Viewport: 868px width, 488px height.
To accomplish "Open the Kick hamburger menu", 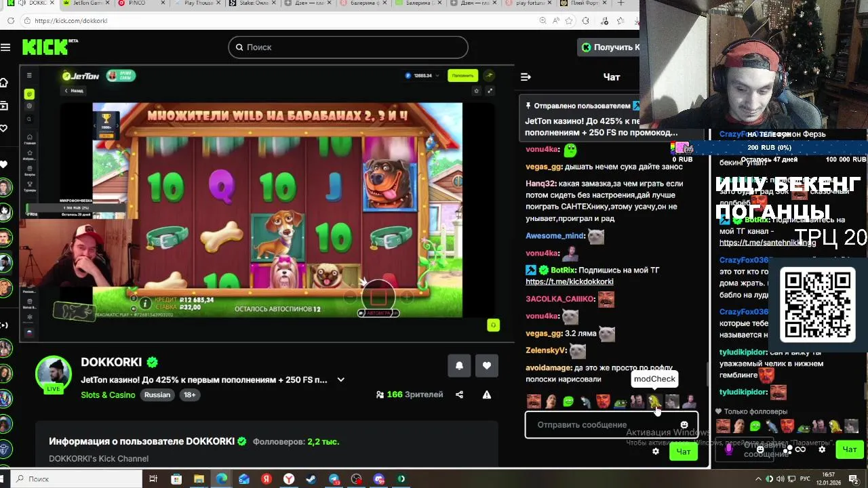I will point(5,47).
